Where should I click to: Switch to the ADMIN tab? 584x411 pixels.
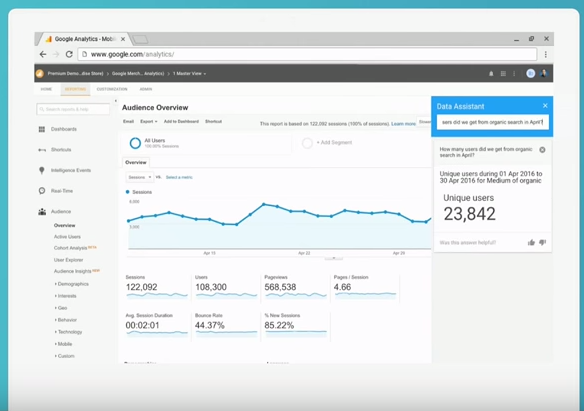click(146, 89)
